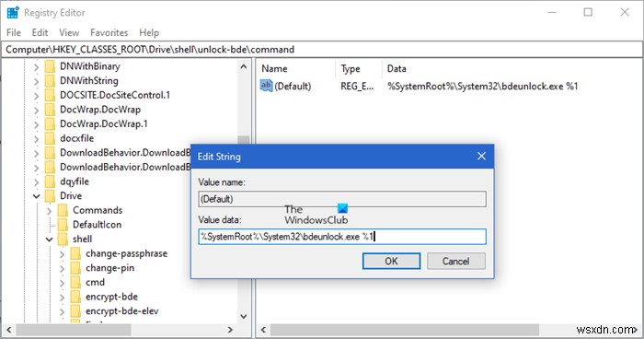Open the File menu
The height and width of the screenshot is (339, 644).
14,32
